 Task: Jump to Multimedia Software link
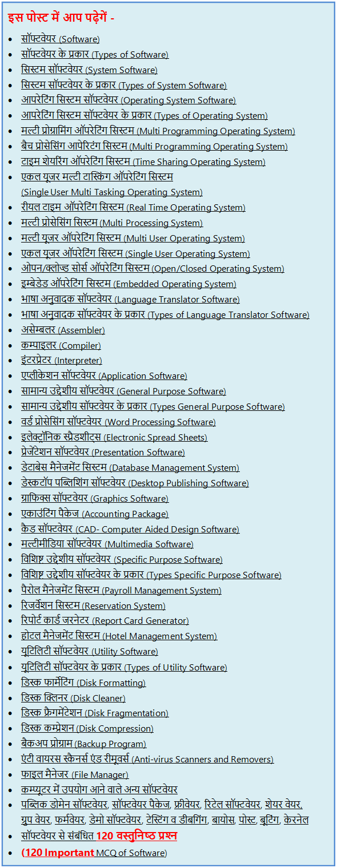(107, 544)
